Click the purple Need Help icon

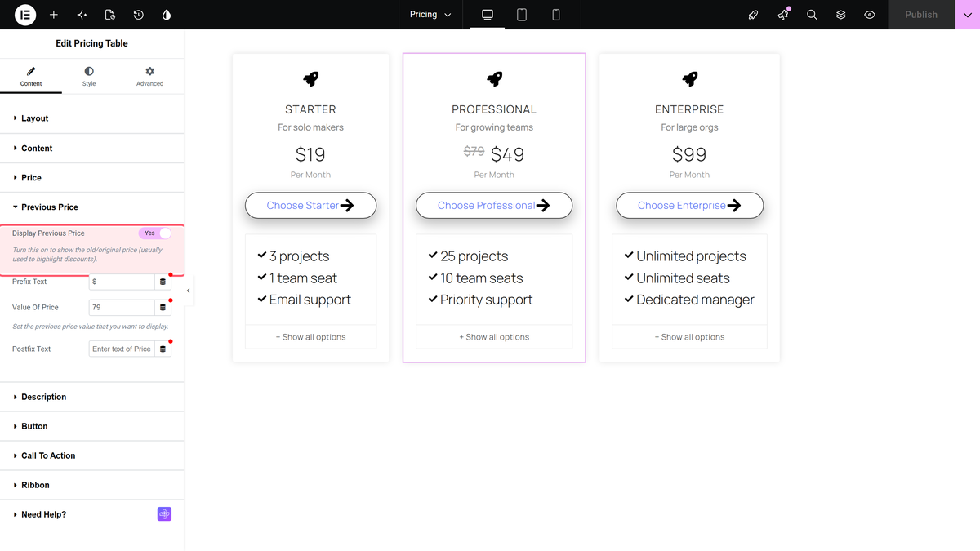tap(164, 514)
